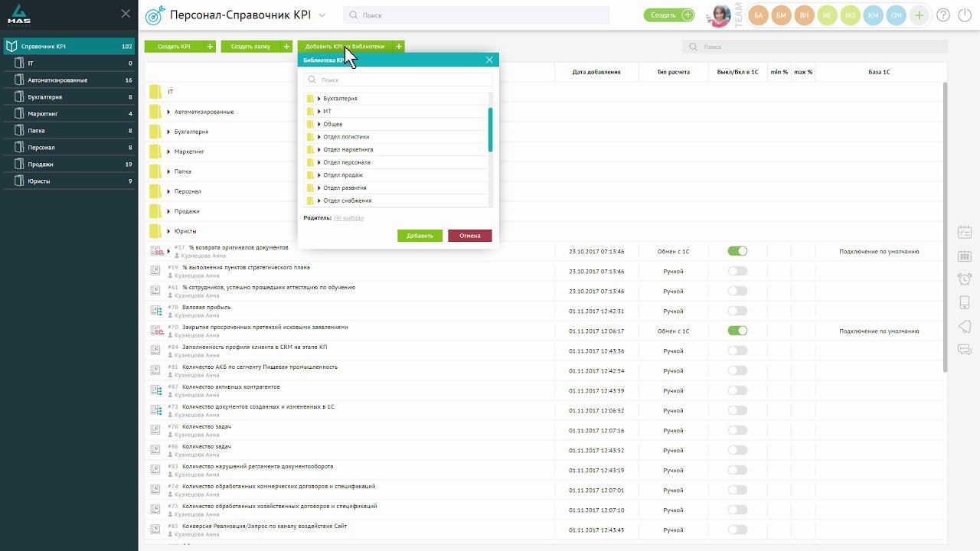The height and width of the screenshot is (551, 980).
Task: Expand Автоматизированные folder in main list
Action: [x=168, y=112]
